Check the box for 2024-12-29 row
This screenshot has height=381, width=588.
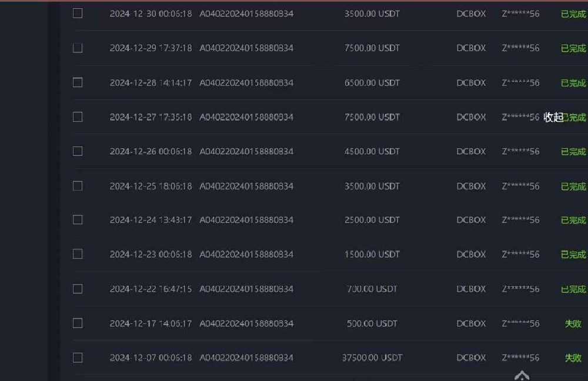pyautogui.click(x=78, y=48)
